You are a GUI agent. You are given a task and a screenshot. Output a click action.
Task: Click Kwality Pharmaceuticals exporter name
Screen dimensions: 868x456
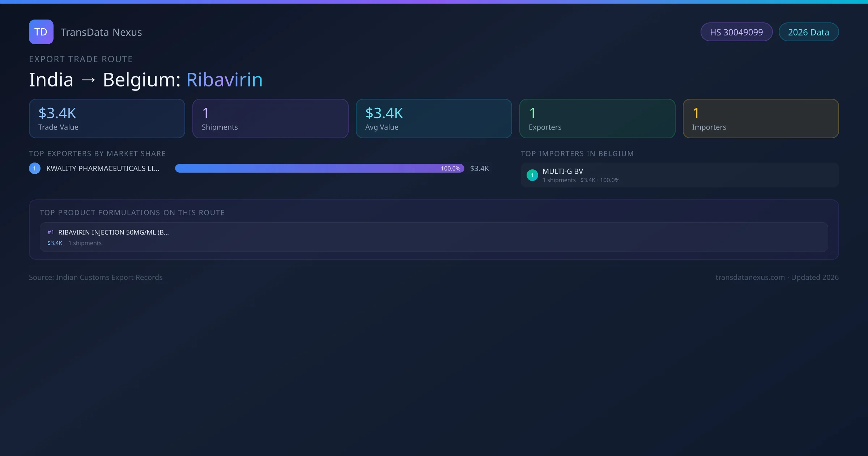103,169
